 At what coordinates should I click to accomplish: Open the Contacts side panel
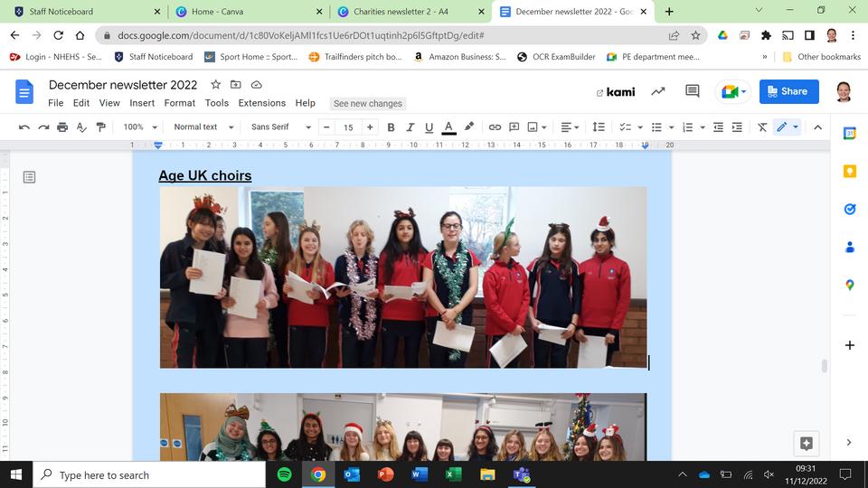[x=850, y=247]
